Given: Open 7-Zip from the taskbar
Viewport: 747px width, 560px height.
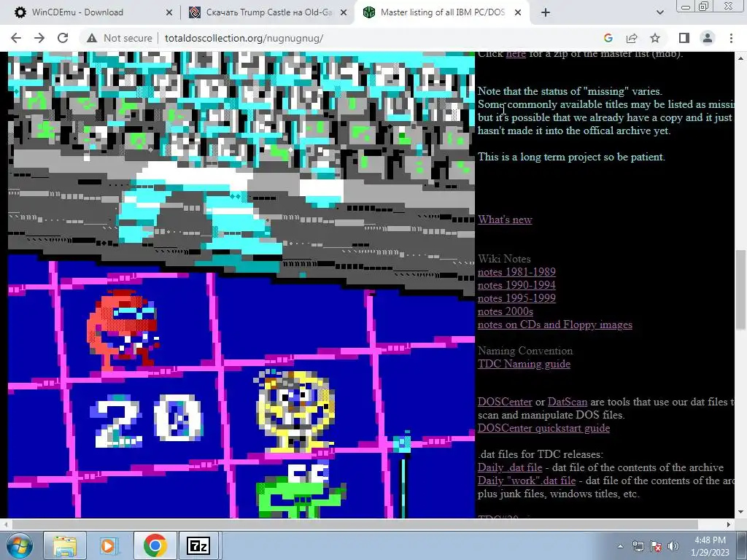Looking at the screenshot, I should [x=198, y=545].
